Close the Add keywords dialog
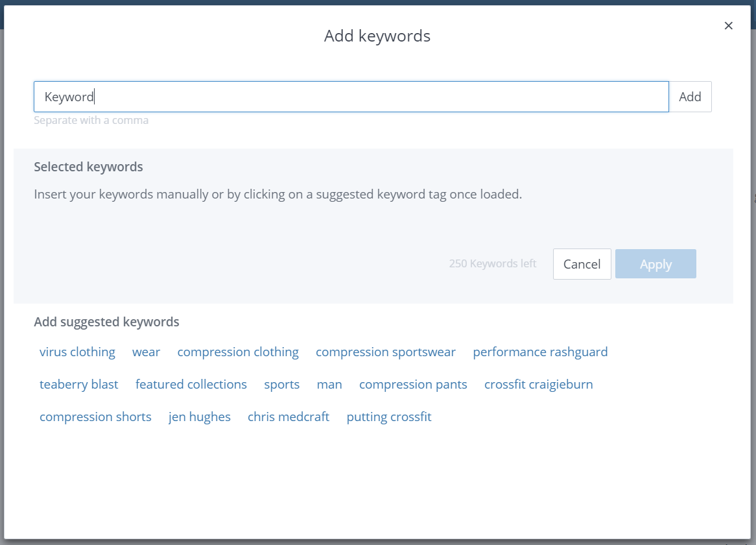The width and height of the screenshot is (756, 545). [x=728, y=26]
